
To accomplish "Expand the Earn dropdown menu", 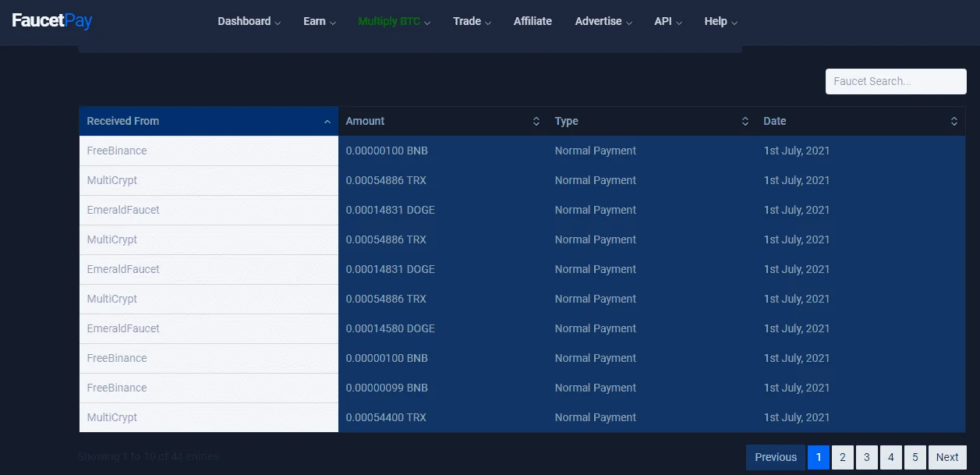I will 320,21.
